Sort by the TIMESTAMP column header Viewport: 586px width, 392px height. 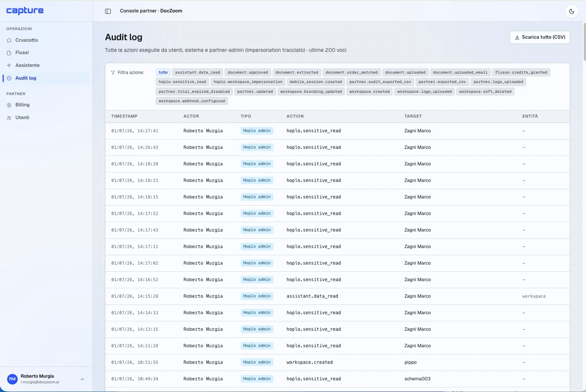pos(124,116)
